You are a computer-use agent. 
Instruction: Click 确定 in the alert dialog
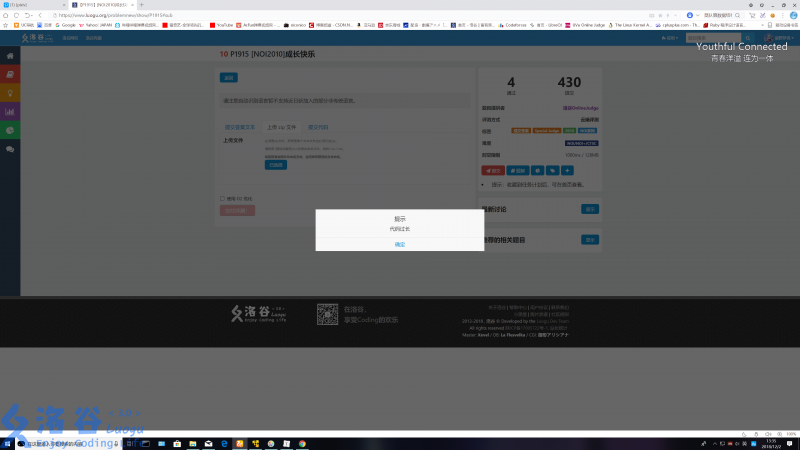coord(399,244)
